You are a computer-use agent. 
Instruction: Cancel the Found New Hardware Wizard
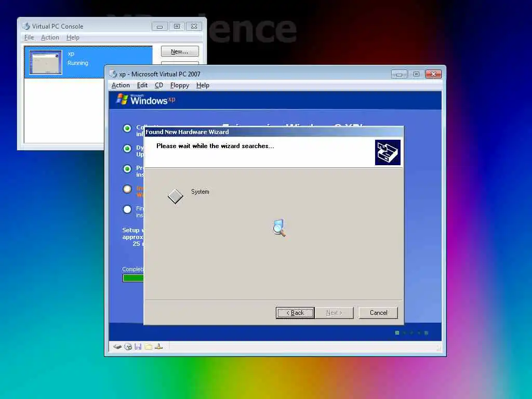(378, 313)
